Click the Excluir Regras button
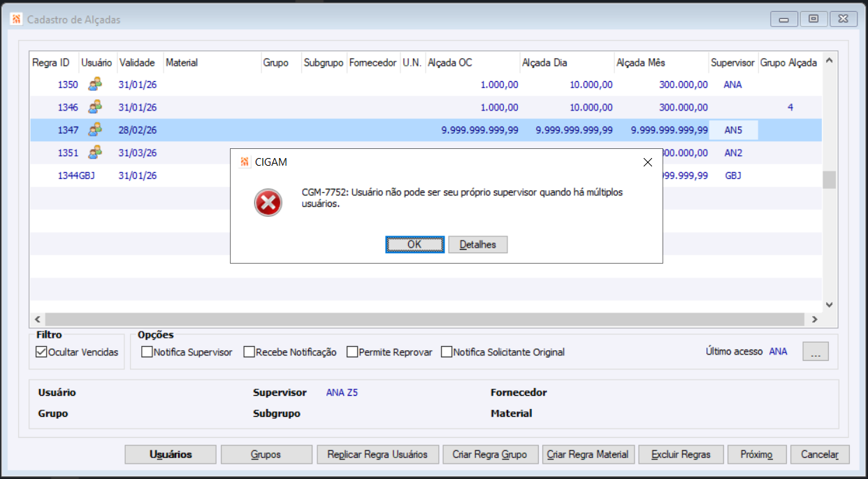 pyautogui.click(x=681, y=455)
